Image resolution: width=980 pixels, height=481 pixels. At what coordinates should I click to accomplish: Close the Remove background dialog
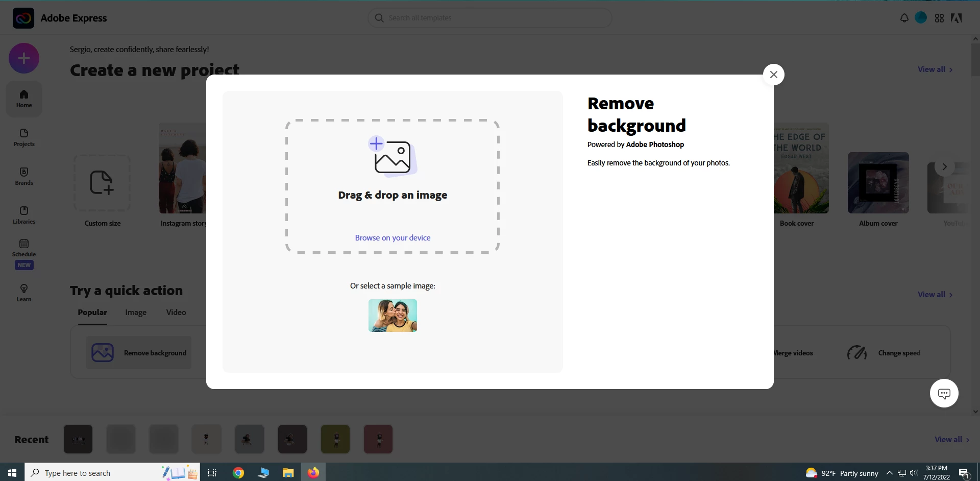pos(773,75)
